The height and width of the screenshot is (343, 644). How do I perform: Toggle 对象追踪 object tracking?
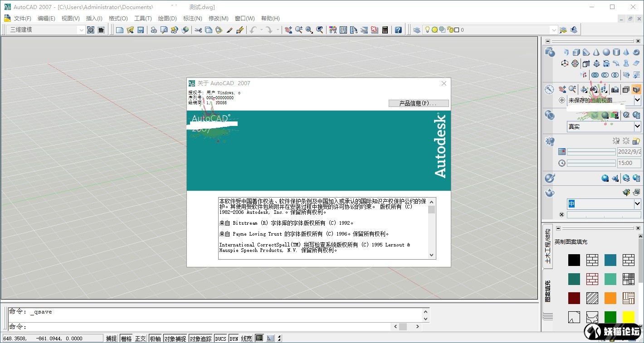click(200, 338)
